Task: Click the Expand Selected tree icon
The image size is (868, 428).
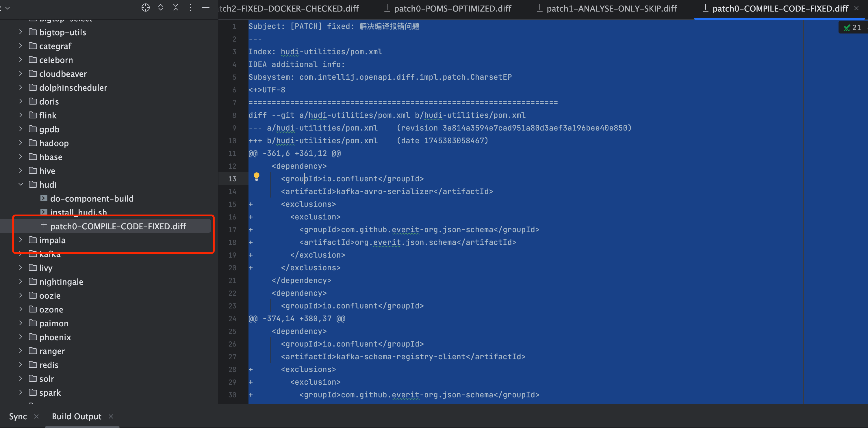Action: pos(161,8)
